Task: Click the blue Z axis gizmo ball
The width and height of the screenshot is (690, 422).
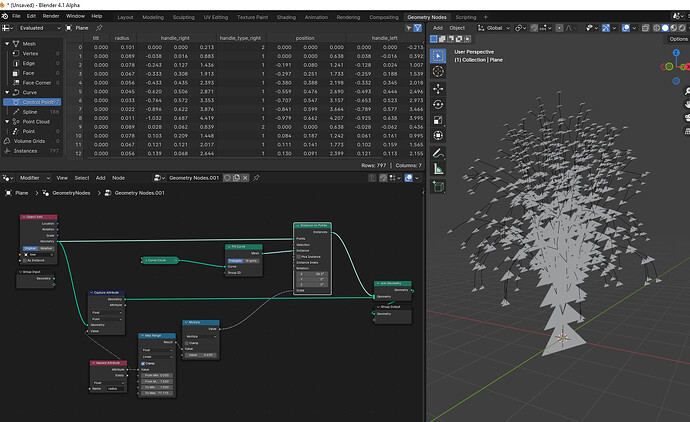Action: point(676,53)
